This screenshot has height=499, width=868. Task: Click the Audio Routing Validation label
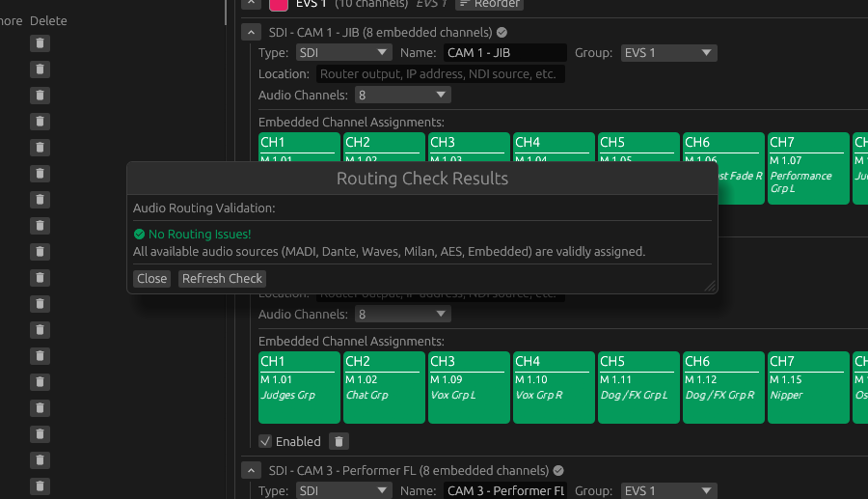click(203, 208)
